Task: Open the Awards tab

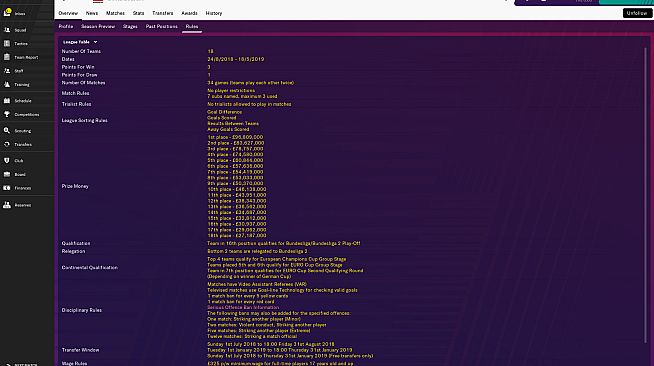Action: (189, 13)
